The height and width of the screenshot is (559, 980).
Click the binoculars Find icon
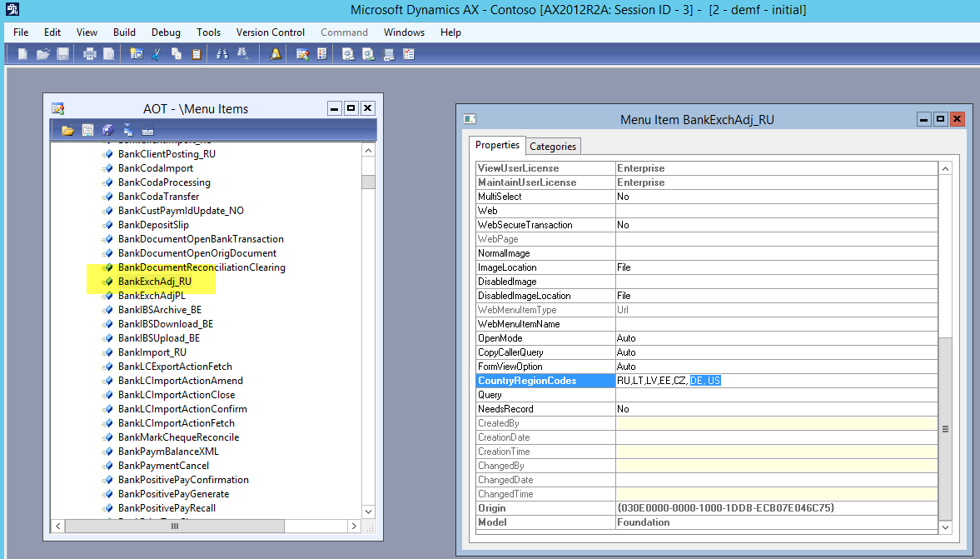(222, 54)
